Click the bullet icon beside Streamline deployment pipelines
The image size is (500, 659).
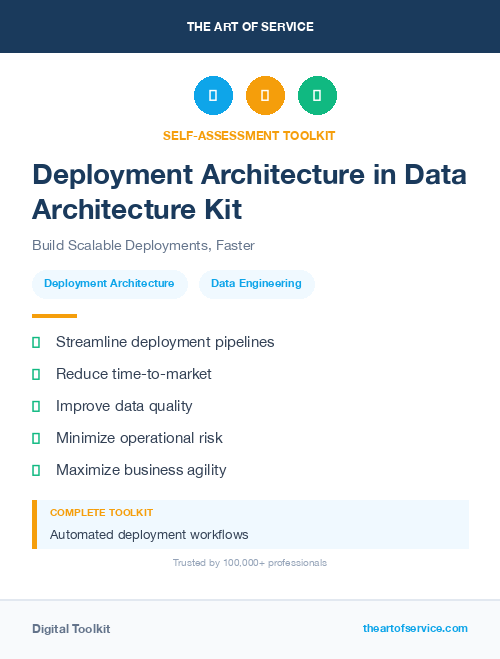click(36, 343)
